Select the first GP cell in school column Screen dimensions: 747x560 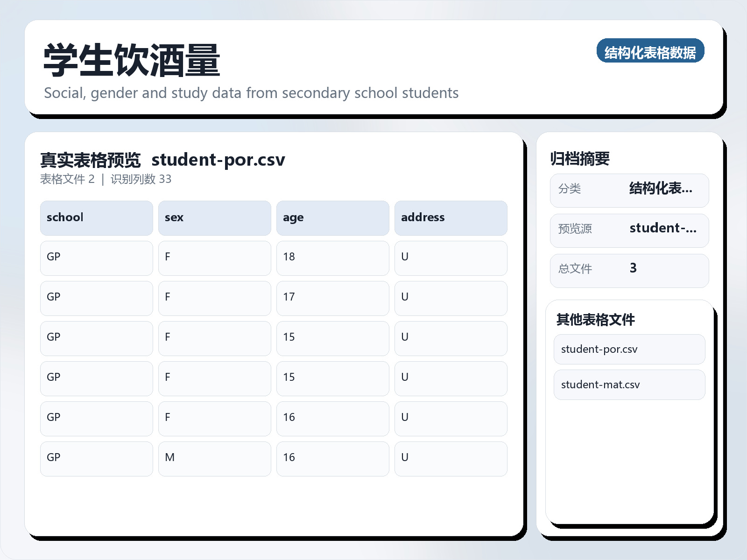(x=96, y=258)
